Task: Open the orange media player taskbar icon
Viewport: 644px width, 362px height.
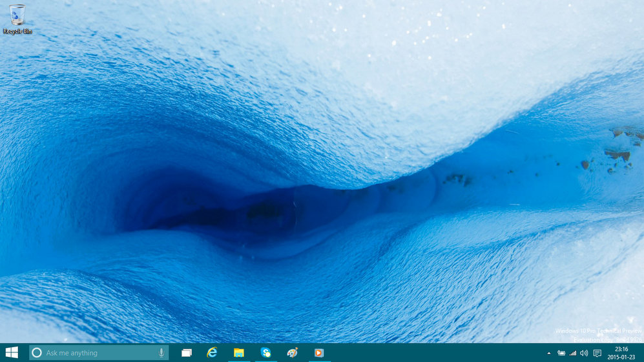Action: point(318,353)
